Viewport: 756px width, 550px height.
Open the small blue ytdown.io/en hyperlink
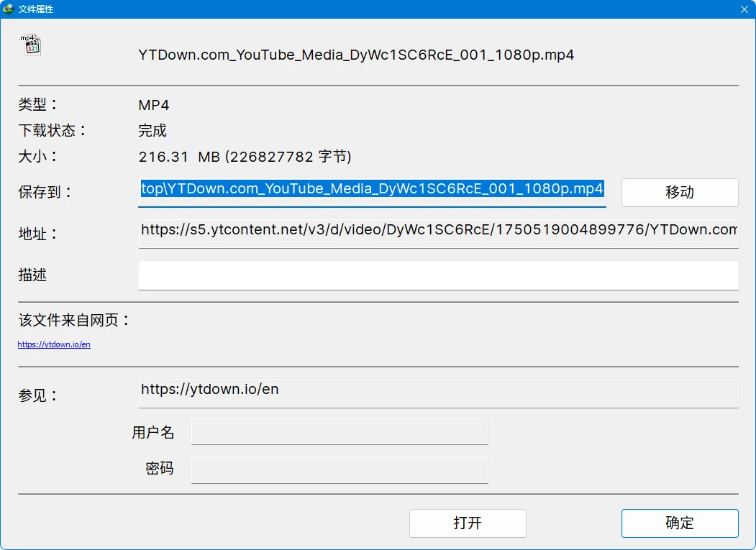54,344
